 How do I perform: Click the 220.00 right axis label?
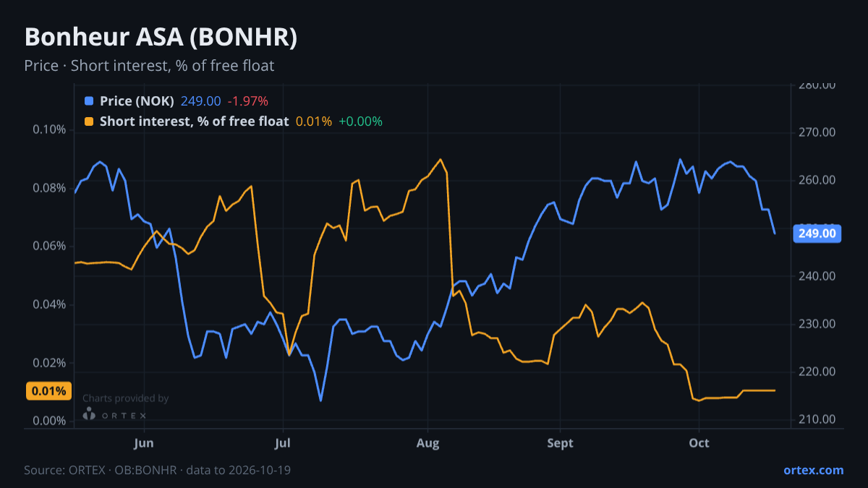(x=817, y=372)
